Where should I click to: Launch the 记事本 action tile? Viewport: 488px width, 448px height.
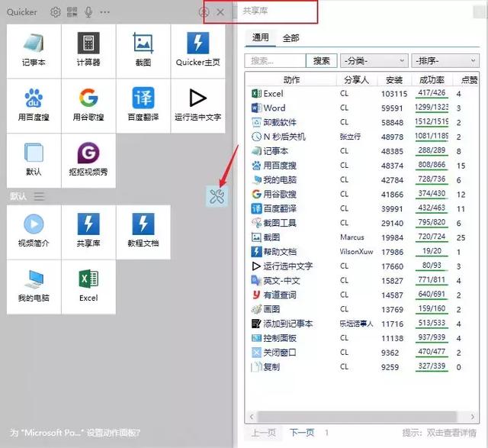(34, 51)
